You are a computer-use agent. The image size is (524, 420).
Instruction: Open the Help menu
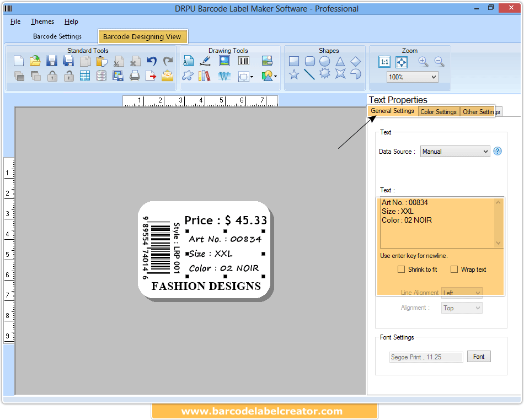click(x=71, y=21)
